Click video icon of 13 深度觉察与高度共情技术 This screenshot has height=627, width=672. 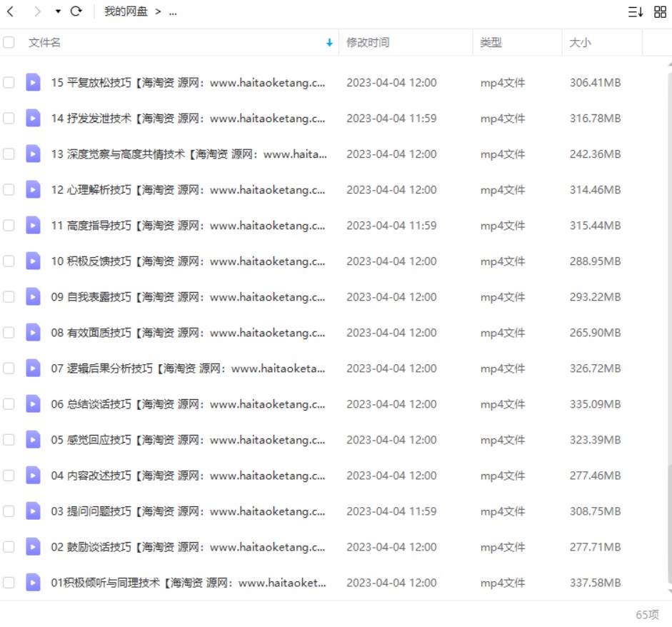tap(33, 154)
